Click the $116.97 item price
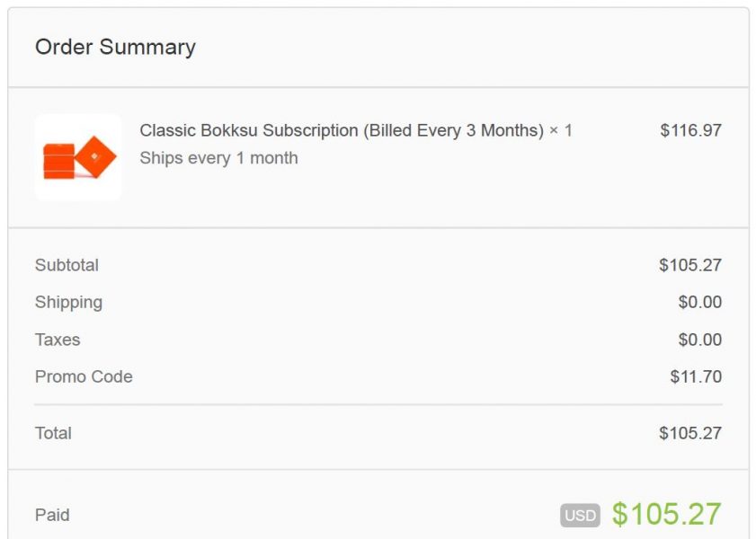The height and width of the screenshot is (539, 756). [691, 130]
